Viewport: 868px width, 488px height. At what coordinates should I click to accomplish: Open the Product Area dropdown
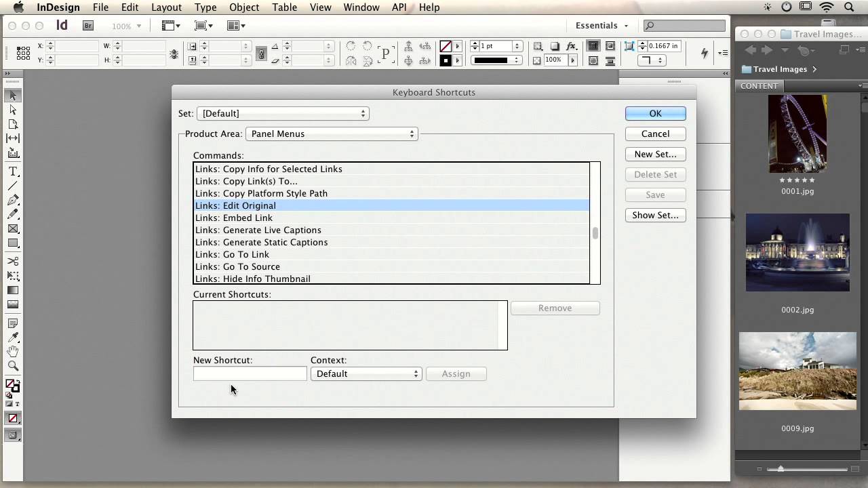point(332,134)
